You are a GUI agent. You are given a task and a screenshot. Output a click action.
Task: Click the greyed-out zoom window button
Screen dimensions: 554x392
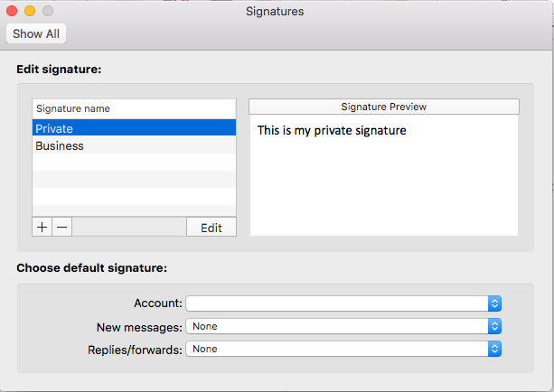pyautogui.click(x=48, y=11)
